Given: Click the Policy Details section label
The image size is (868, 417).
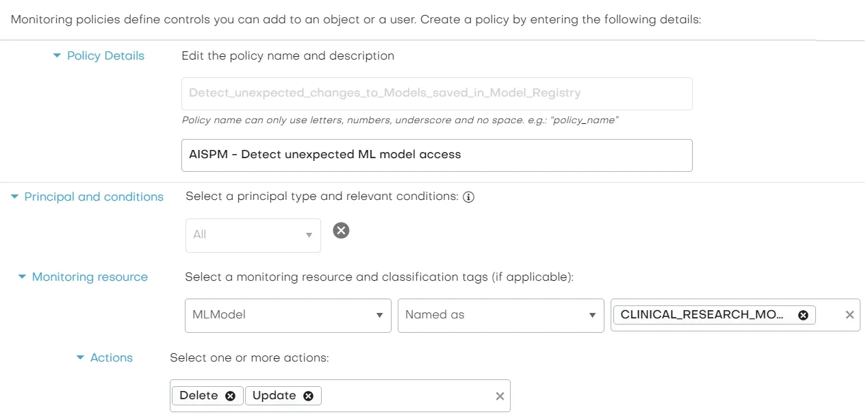Looking at the screenshot, I should (x=105, y=55).
